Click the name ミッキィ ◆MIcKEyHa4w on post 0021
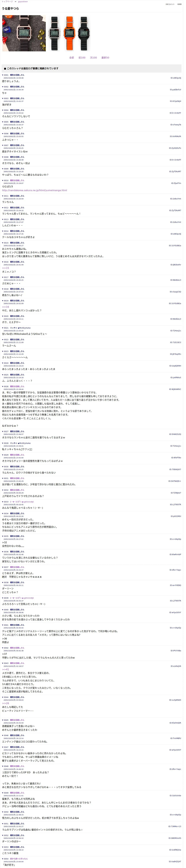 20,328
